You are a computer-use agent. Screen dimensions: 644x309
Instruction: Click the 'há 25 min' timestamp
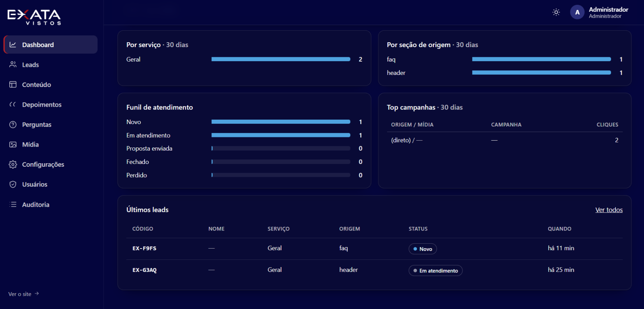tap(561, 270)
